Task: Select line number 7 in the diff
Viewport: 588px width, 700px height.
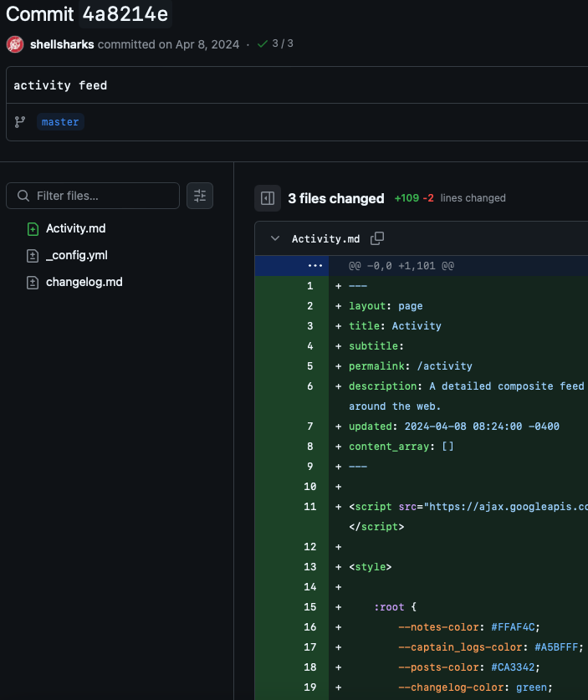Action: pos(309,427)
